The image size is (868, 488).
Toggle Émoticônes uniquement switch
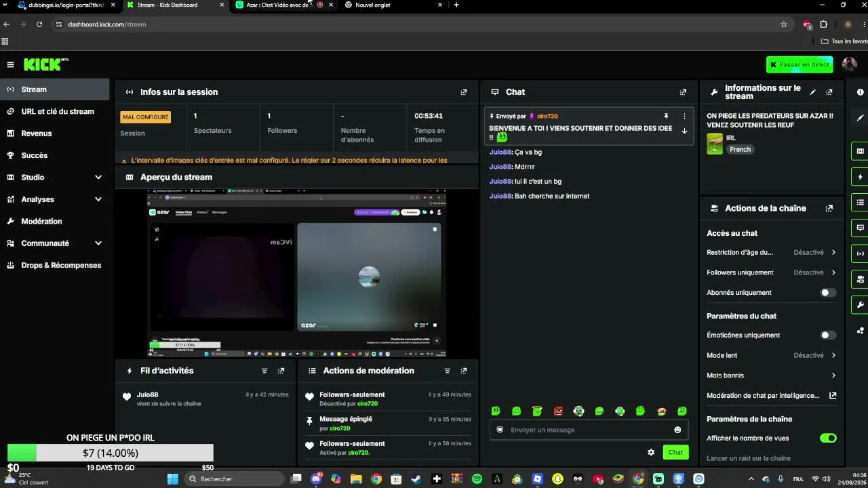[828, 335]
